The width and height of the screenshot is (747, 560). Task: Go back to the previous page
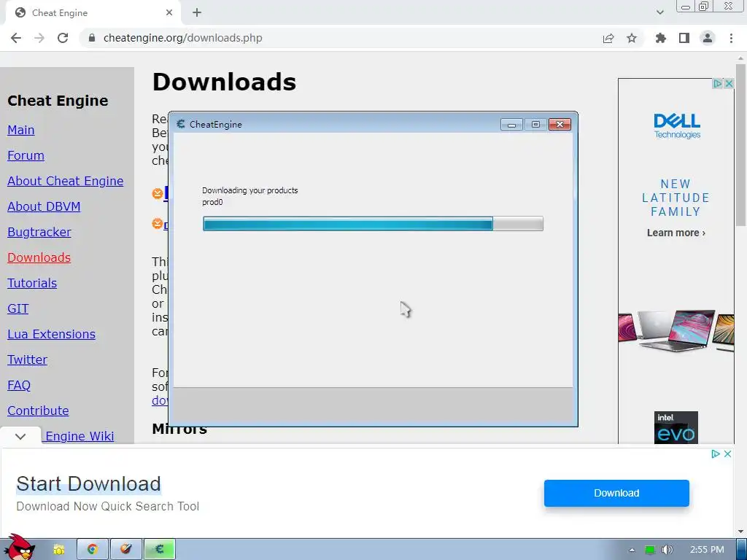click(16, 38)
